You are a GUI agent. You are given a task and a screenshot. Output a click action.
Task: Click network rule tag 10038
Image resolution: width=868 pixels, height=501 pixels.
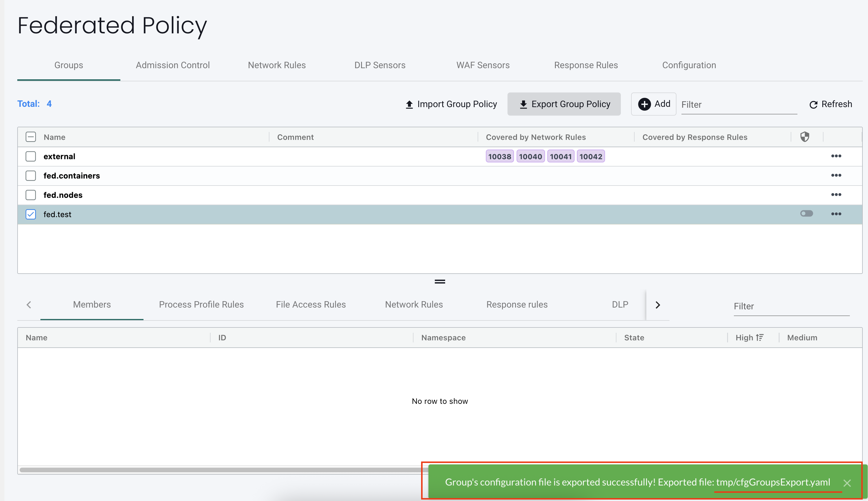[x=499, y=157]
